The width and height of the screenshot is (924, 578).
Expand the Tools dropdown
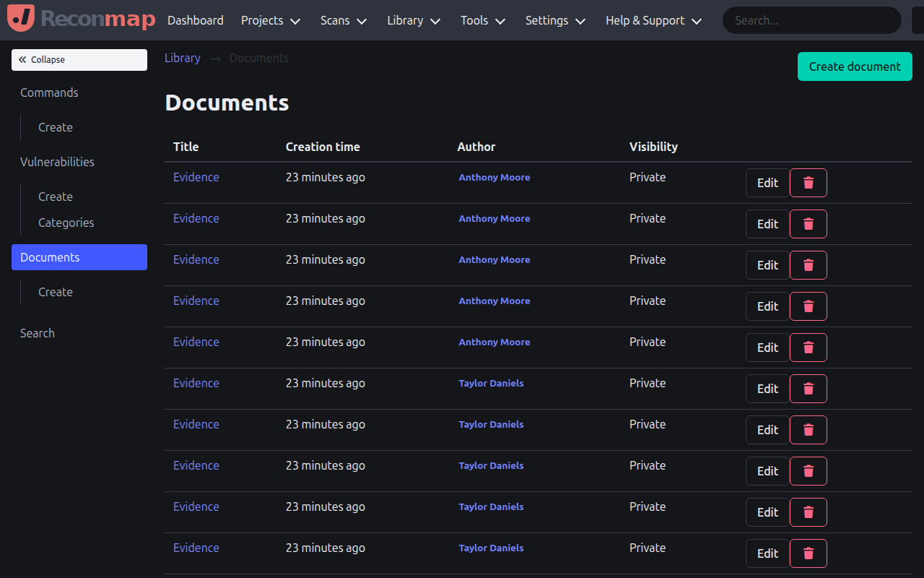point(481,20)
